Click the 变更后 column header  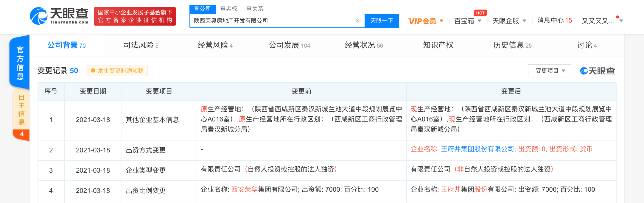pyautogui.click(x=511, y=91)
